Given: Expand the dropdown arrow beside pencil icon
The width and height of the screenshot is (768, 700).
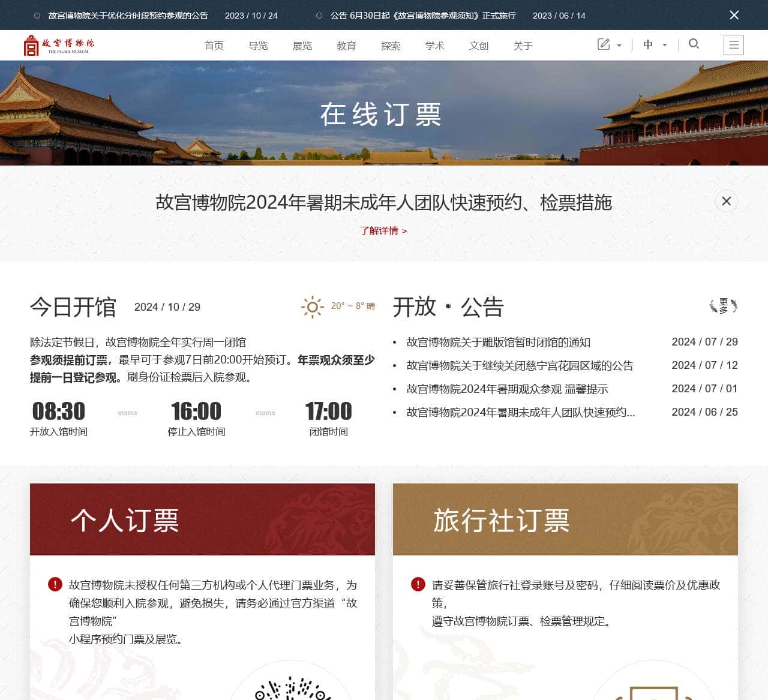Looking at the screenshot, I should [619, 45].
